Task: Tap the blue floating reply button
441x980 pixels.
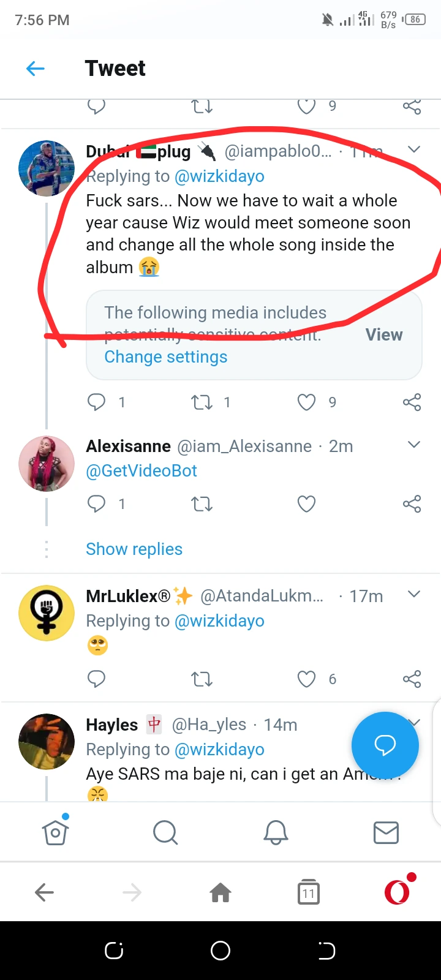Action: [385, 745]
